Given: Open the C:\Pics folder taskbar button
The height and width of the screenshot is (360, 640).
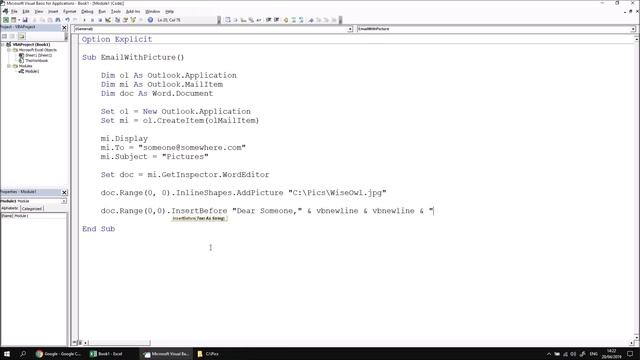Looking at the screenshot, I should click(209, 353).
